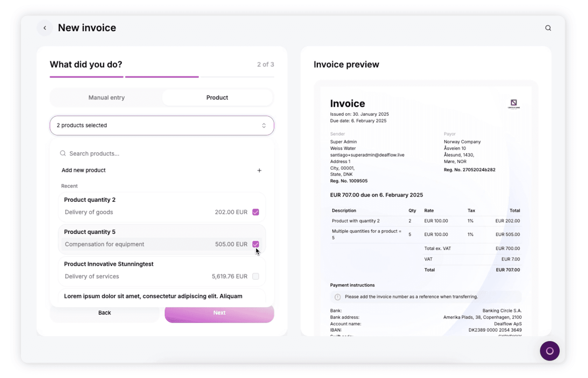Click the back arrow beside New invoice
588x378 pixels.
pos(45,28)
